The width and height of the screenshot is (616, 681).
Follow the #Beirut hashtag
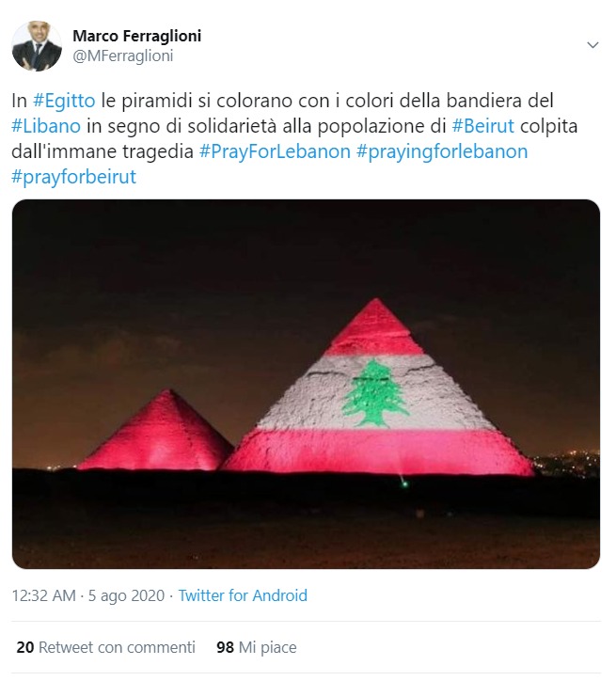482,126
